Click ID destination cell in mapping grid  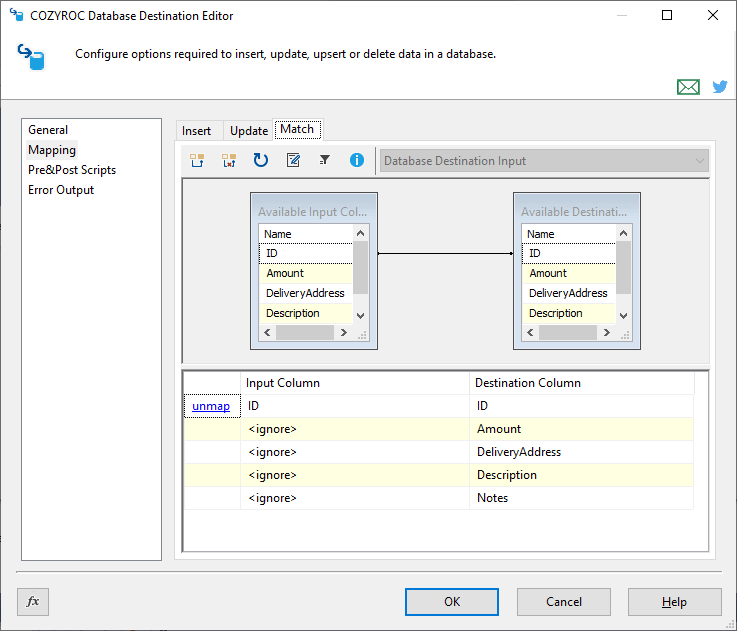point(582,406)
